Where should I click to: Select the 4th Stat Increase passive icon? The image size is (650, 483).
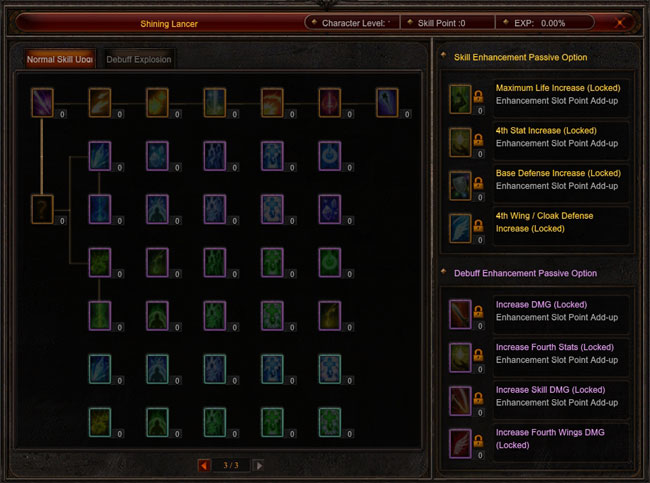click(460, 142)
